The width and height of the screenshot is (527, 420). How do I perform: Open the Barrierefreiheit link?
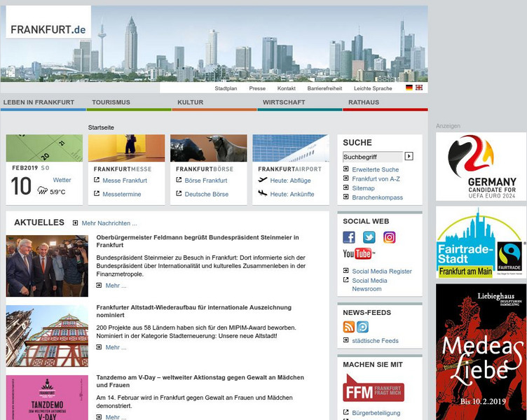324,88
